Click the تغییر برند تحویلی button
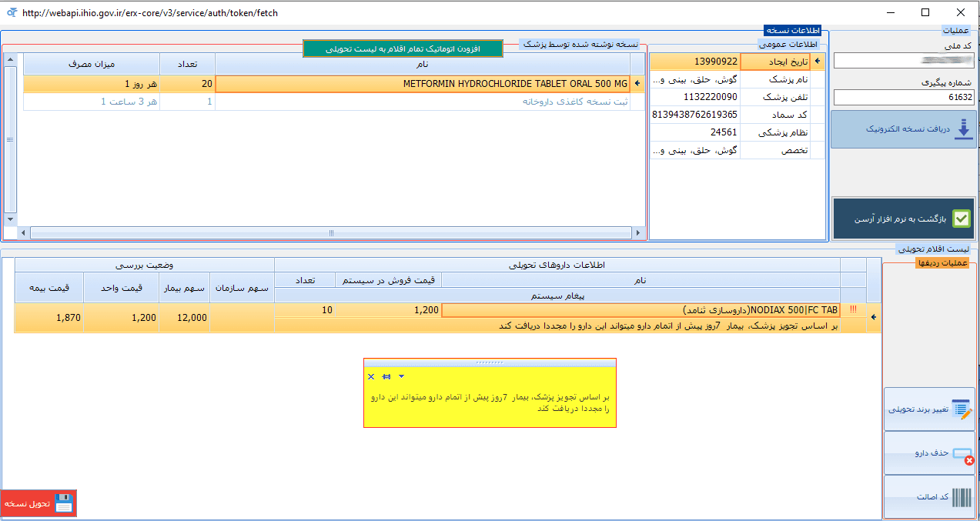The width and height of the screenshot is (980, 521). point(929,409)
